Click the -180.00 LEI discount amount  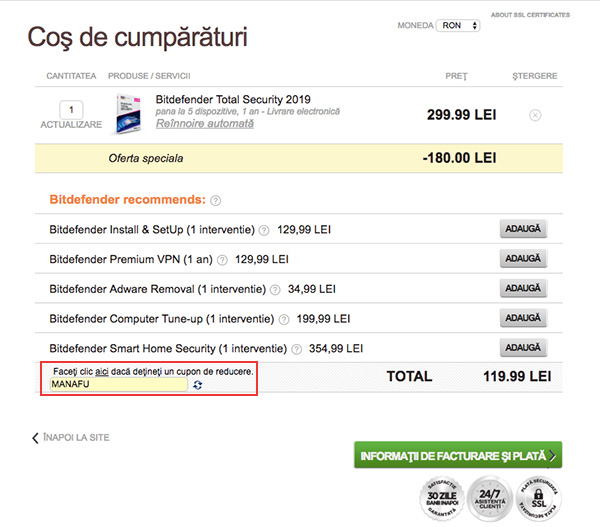click(459, 158)
